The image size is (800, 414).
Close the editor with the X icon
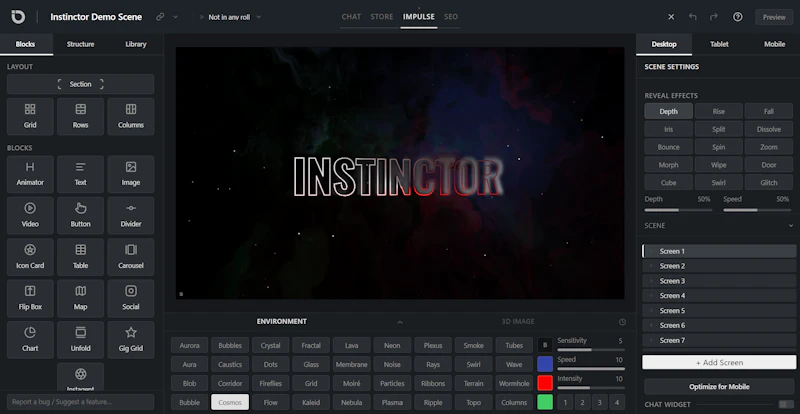coord(671,17)
